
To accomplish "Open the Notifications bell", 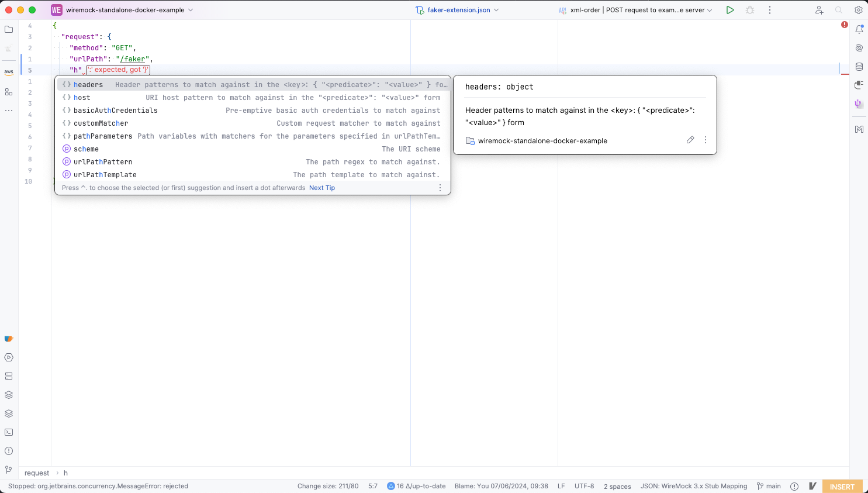I will (x=859, y=29).
